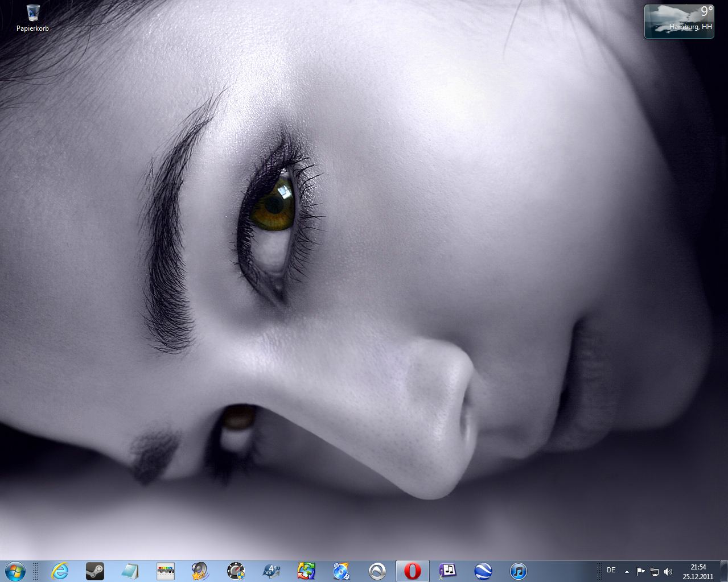Open the purple music note app
This screenshot has height=582, width=728.
coord(448,571)
